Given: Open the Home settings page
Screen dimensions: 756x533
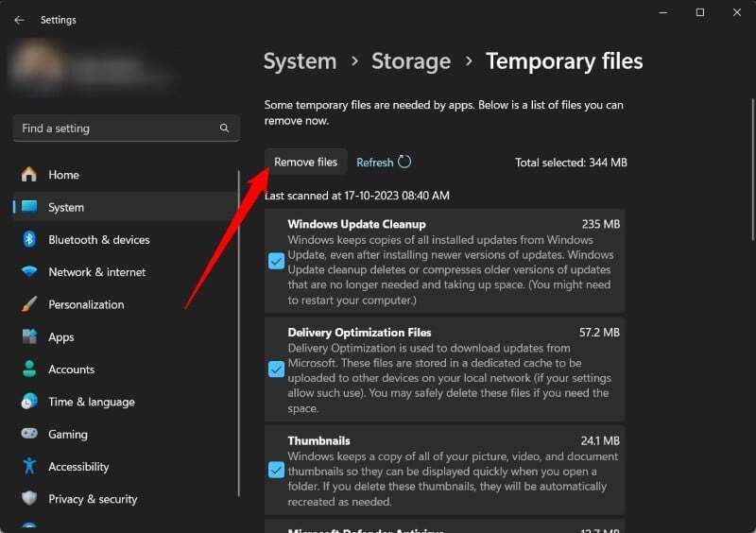Looking at the screenshot, I should tap(126, 175).
